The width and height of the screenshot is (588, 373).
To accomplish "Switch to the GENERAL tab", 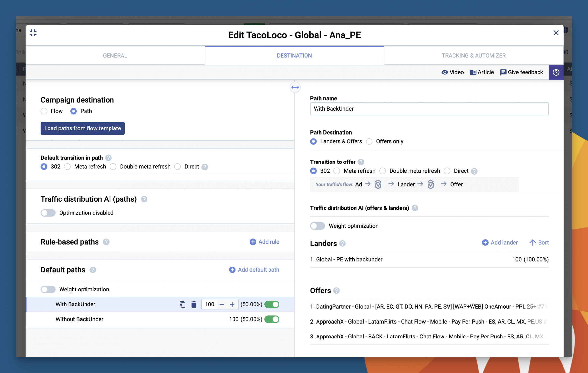I will (x=115, y=56).
